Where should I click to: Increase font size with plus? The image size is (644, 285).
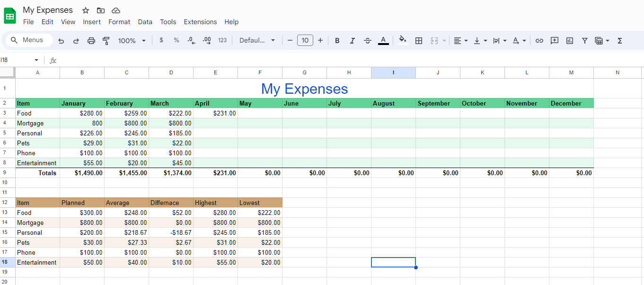(320, 40)
